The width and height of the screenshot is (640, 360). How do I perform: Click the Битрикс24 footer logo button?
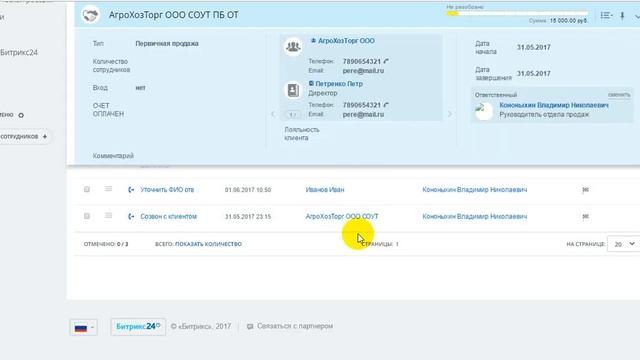coord(138,327)
